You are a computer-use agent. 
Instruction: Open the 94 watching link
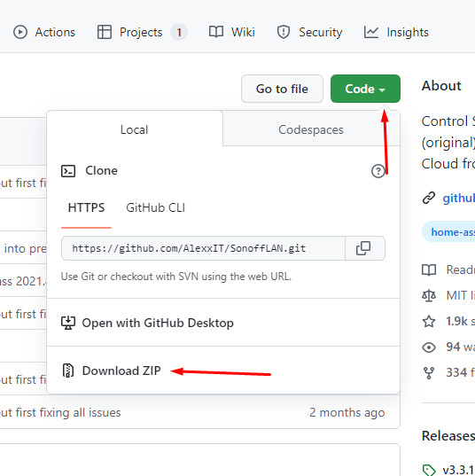(x=461, y=347)
